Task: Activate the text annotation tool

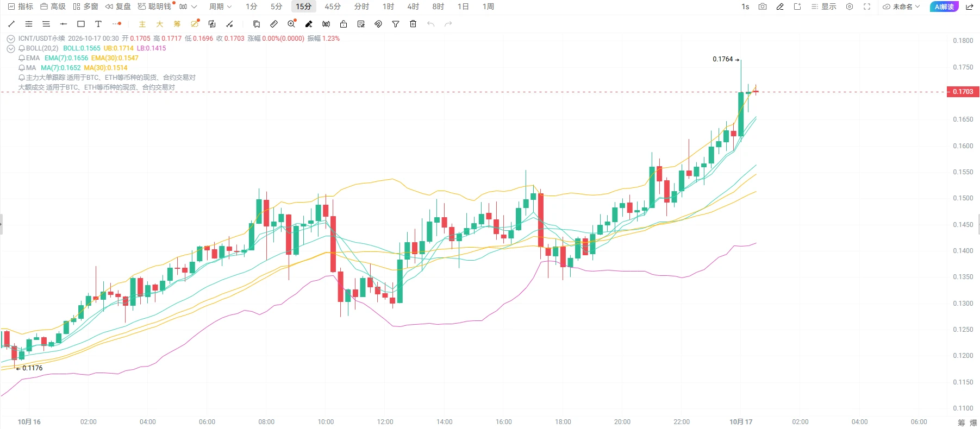Action: pyautogui.click(x=98, y=24)
